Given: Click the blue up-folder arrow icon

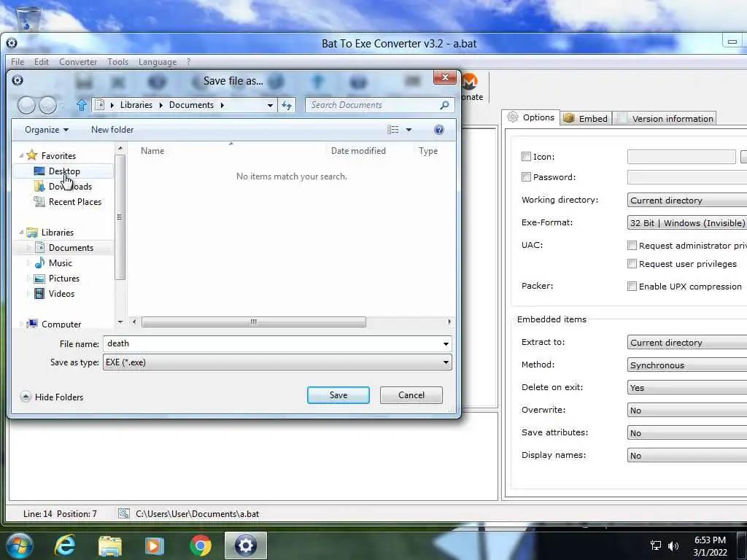Looking at the screenshot, I should (82, 105).
